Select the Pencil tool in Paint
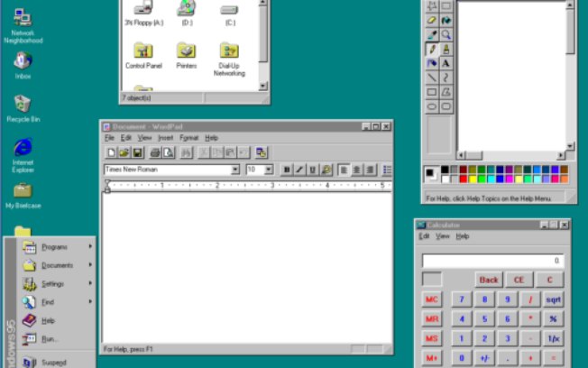The width and height of the screenshot is (588, 368). pos(432,49)
